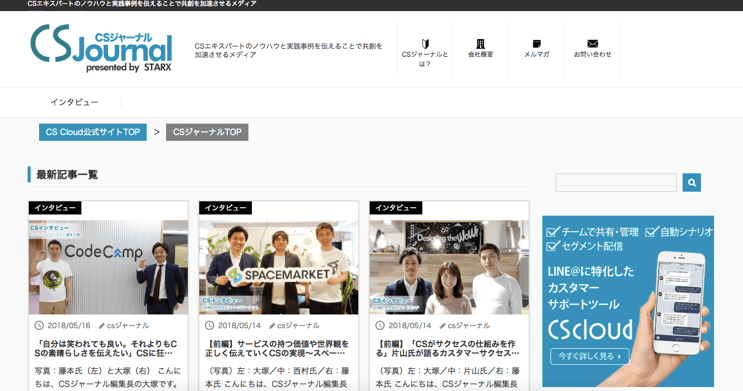Image resolution: width=743 pixels, height=391 pixels.
Task: Click the tagline in the dark top bar
Action: pos(142,4)
